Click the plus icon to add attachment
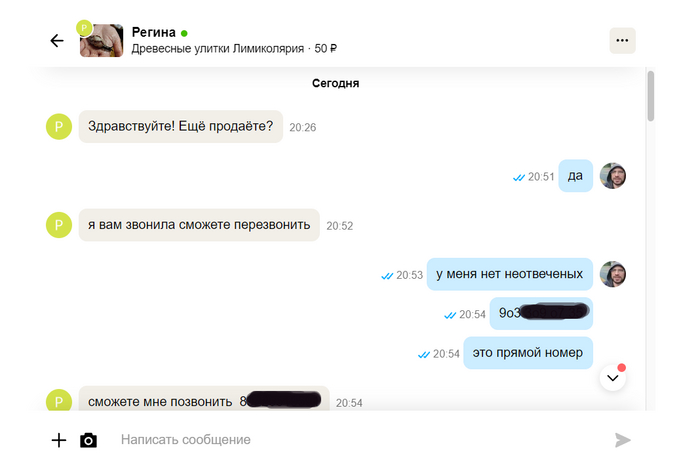Image resolution: width=700 pixels, height=471 pixels. coord(59,440)
